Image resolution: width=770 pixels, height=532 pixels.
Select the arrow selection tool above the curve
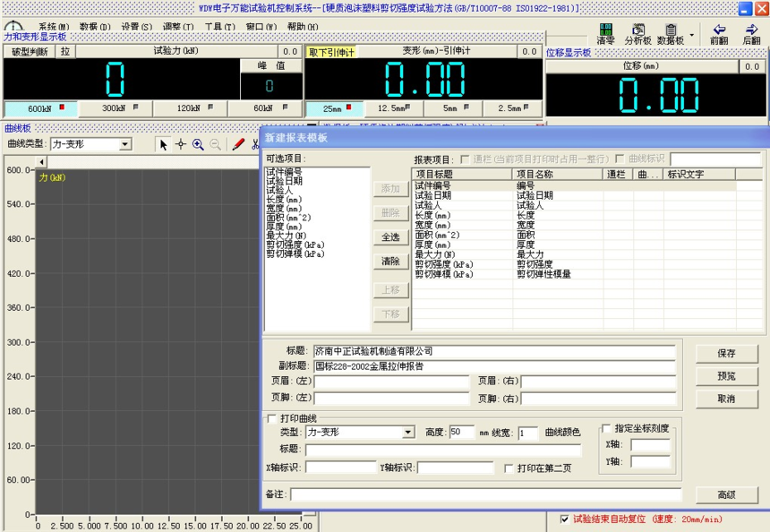pyautogui.click(x=164, y=145)
